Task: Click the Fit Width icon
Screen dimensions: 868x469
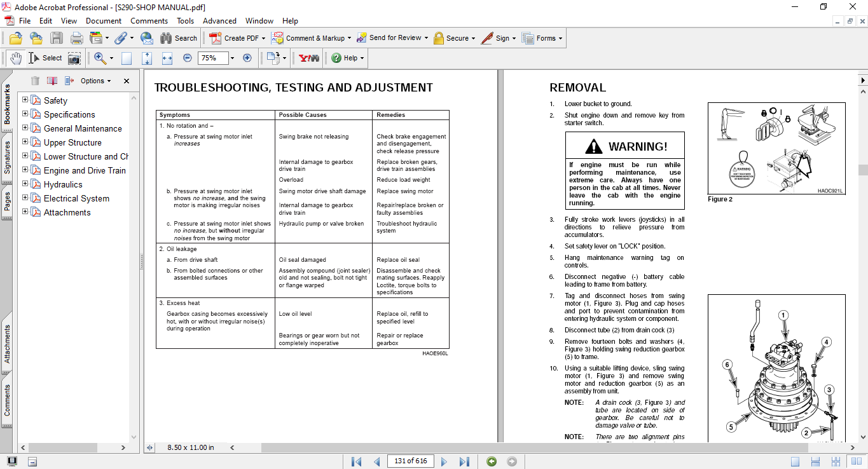Action: (167, 58)
